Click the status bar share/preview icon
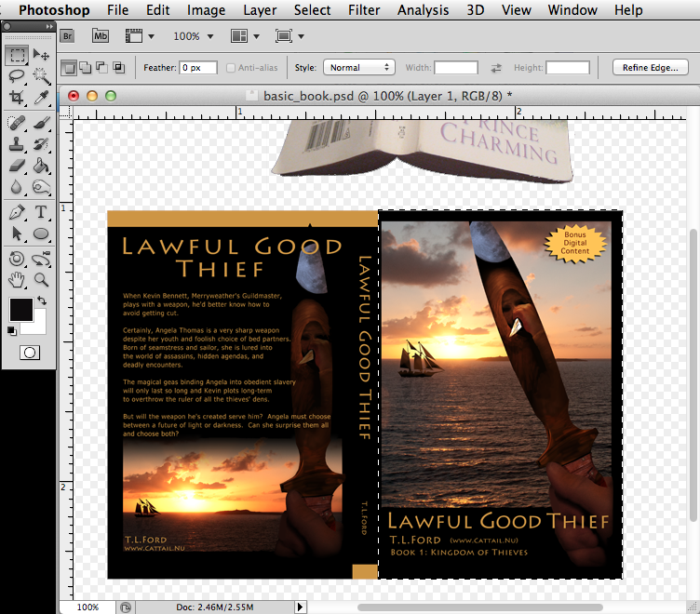This screenshot has width=700, height=614. pyautogui.click(x=126, y=607)
